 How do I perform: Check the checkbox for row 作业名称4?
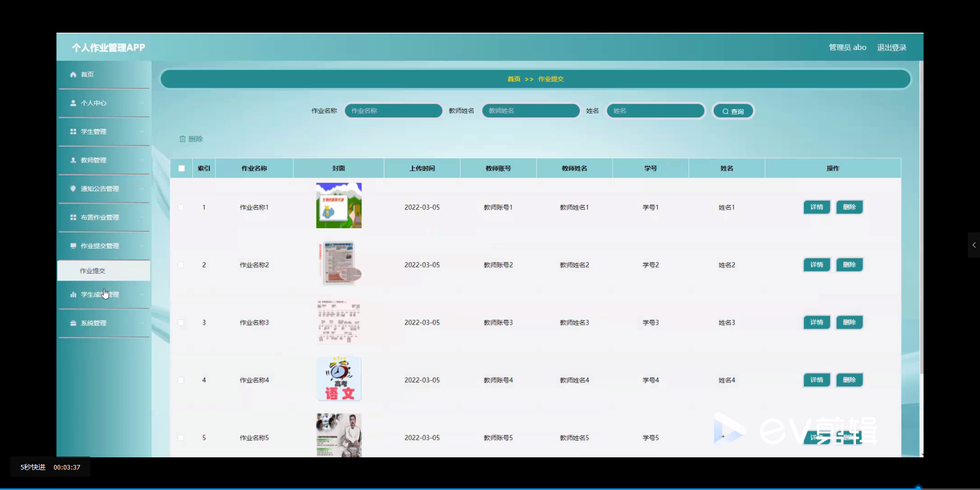tap(181, 380)
